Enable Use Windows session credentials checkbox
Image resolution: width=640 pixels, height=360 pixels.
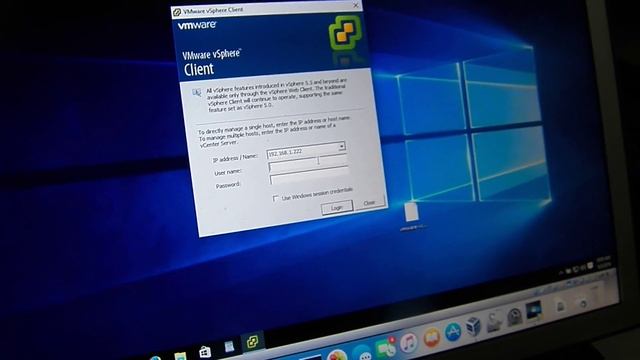pos(276,198)
